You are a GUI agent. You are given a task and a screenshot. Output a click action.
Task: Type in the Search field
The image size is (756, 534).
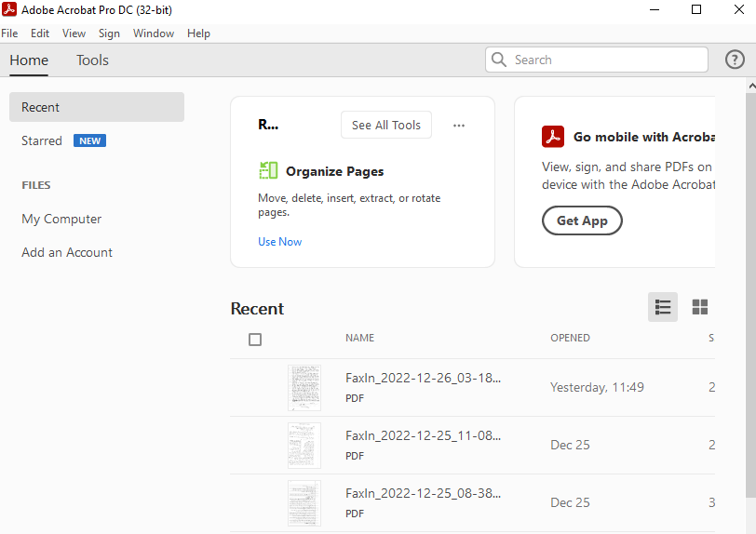click(x=605, y=60)
